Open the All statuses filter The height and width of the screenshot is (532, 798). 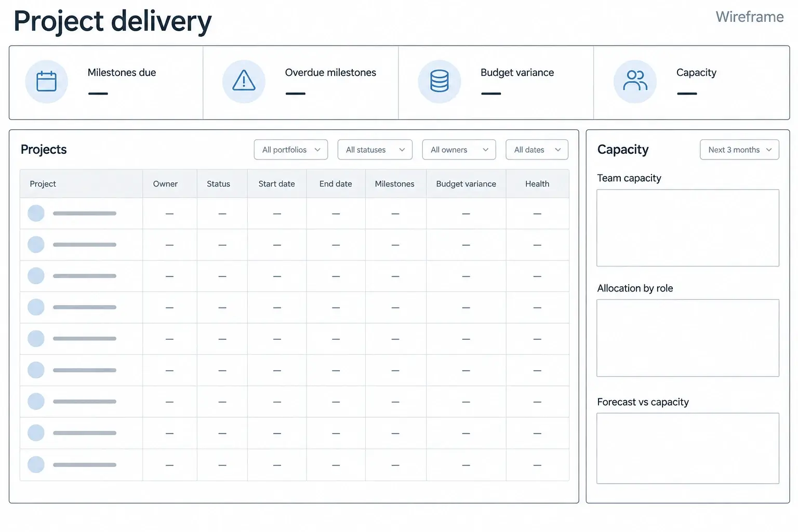tap(375, 150)
